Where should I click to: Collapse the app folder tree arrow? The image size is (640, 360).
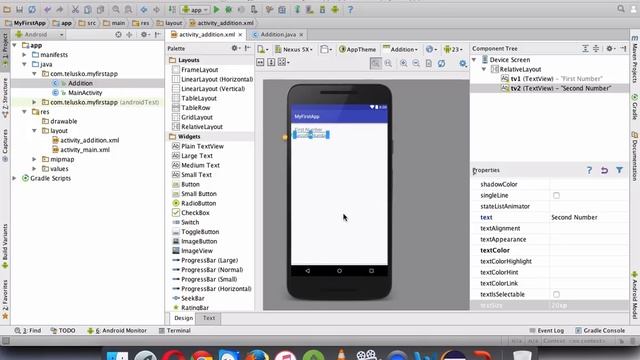tap(15, 45)
